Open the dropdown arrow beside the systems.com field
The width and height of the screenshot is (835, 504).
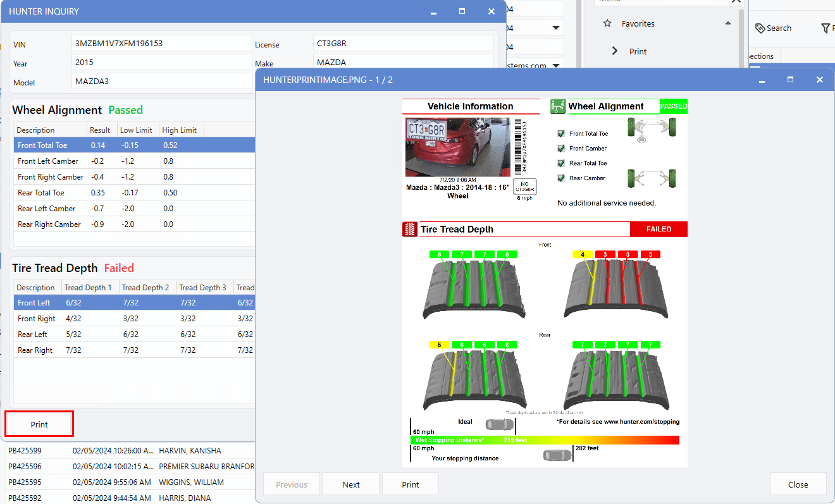(x=556, y=65)
